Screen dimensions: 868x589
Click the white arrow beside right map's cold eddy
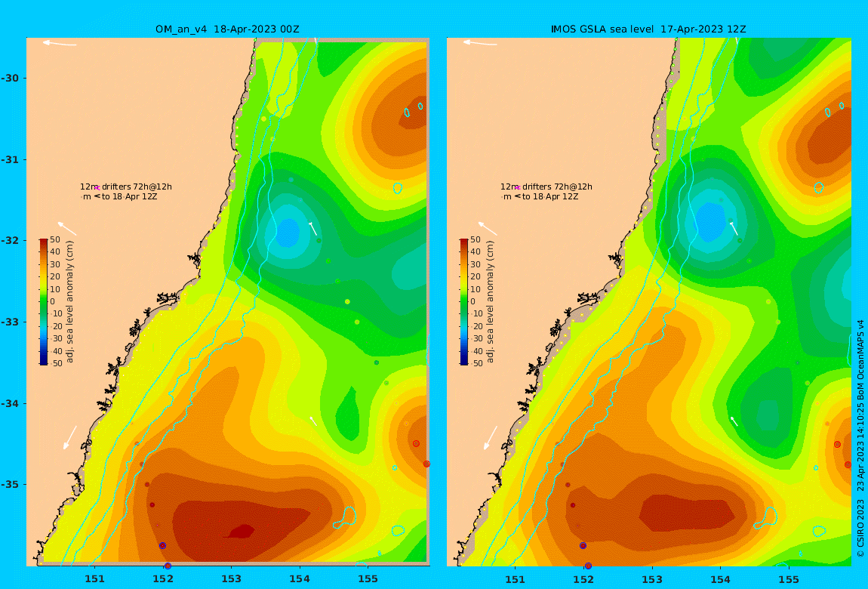click(x=734, y=228)
